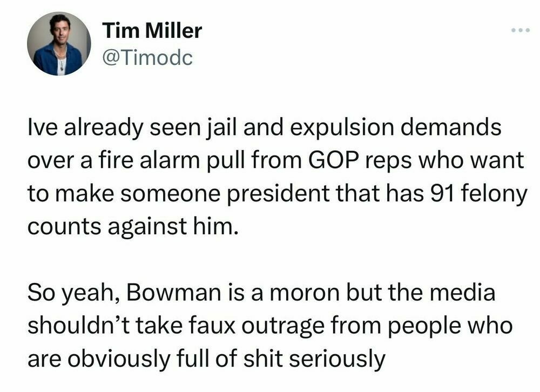Open the Tim Miller display name
The image size is (540, 392).
point(151,31)
